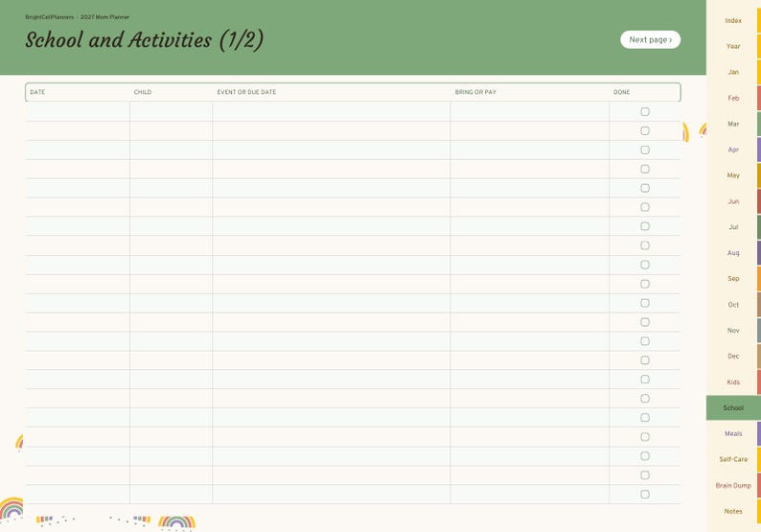Click the Date cell in the first row
Screen dimensions: 761x532
click(x=78, y=111)
